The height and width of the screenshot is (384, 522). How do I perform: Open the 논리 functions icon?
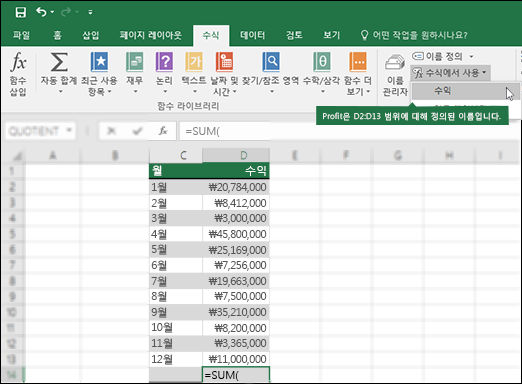pyautogui.click(x=164, y=62)
